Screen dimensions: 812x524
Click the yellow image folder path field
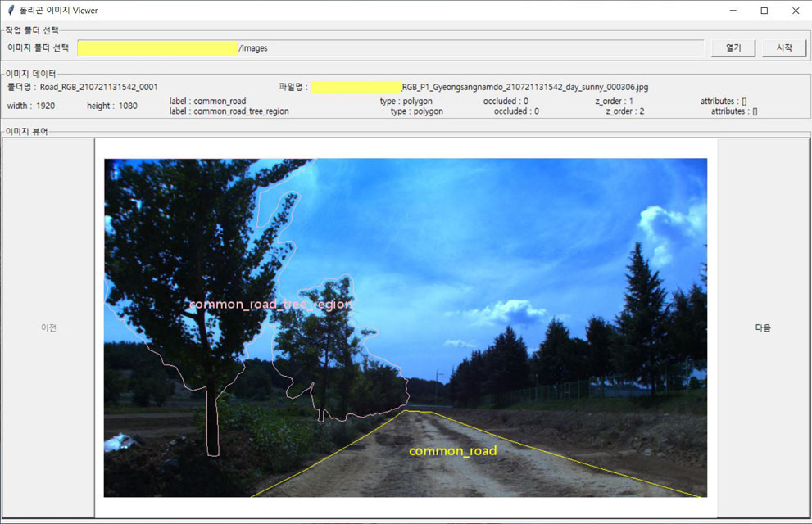click(x=158, y=47)
